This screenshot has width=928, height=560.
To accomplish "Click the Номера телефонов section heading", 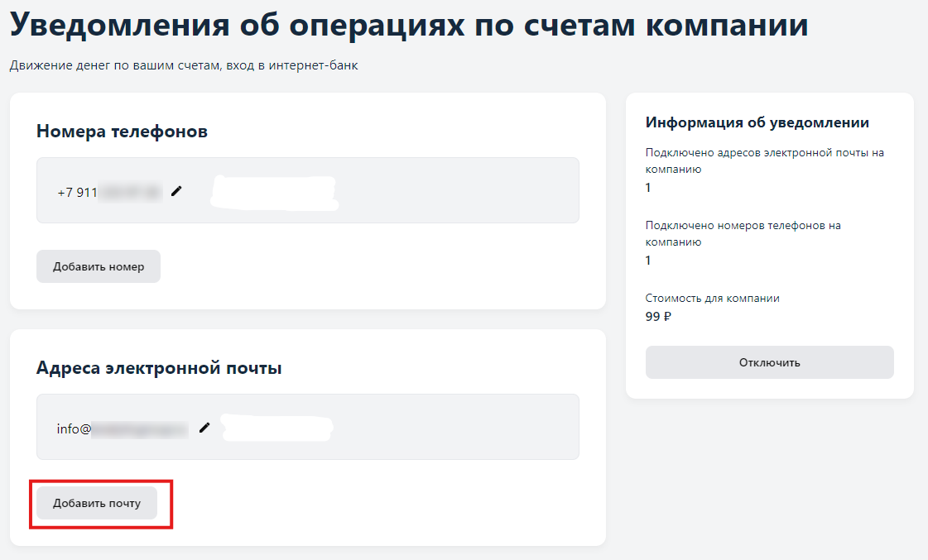I will [122, 131].
